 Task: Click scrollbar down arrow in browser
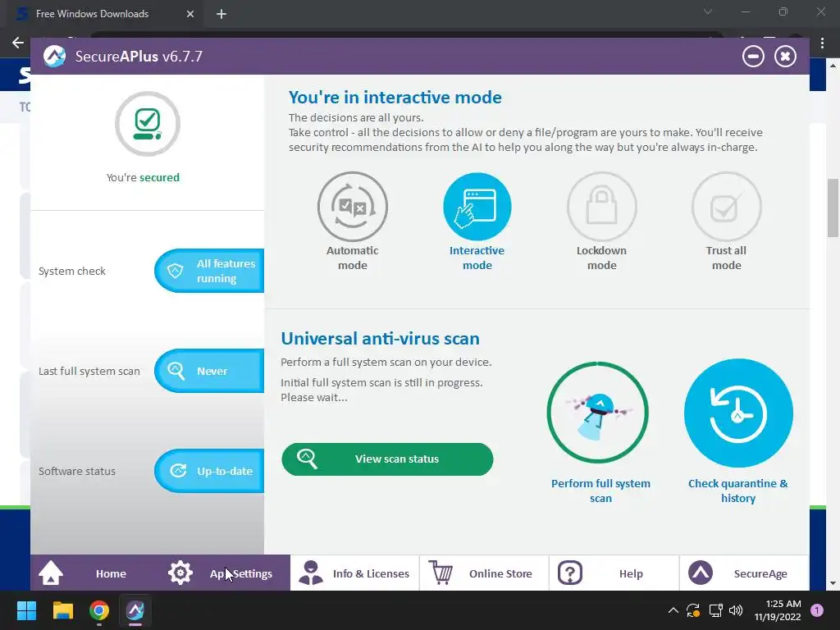(x=833, y=583)
